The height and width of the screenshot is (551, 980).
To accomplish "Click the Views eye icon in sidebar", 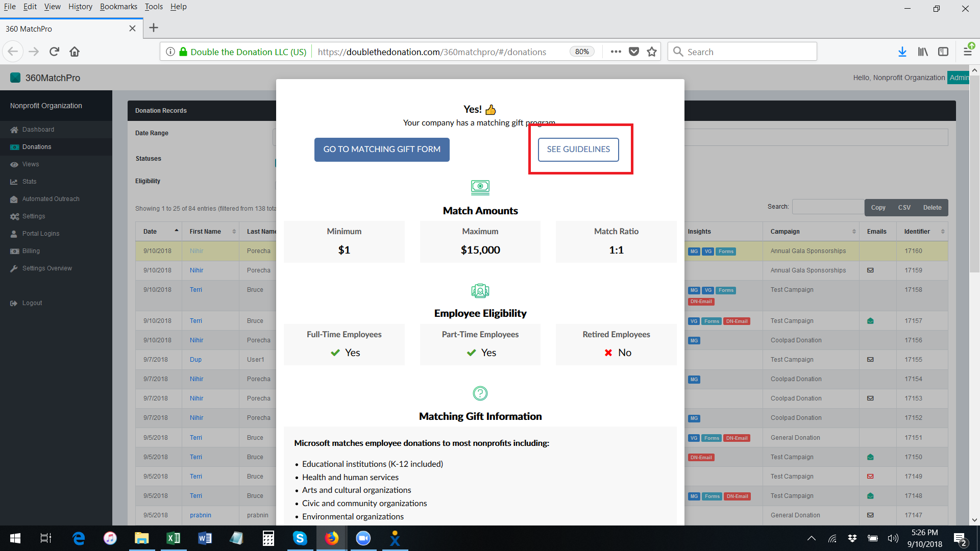I will 14,164.
